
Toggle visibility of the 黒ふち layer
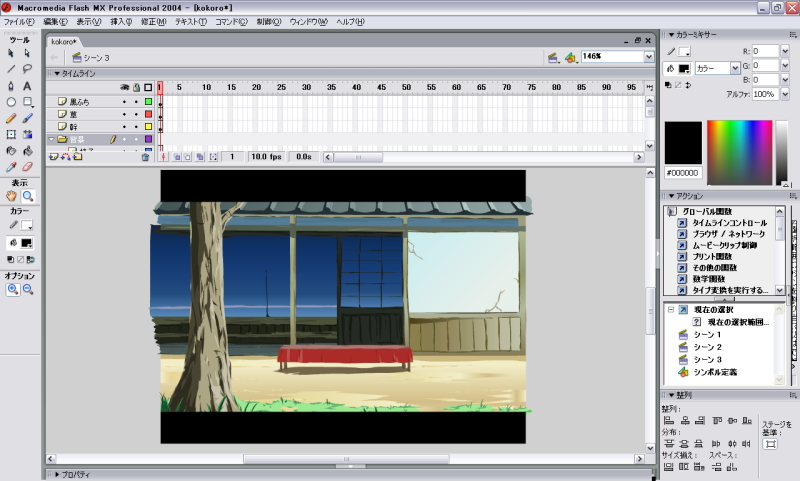[124, 102]
